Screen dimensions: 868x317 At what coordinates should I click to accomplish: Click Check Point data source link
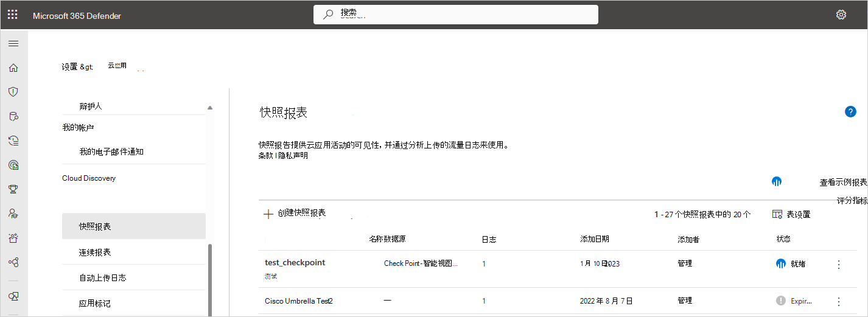coord(421,263)
